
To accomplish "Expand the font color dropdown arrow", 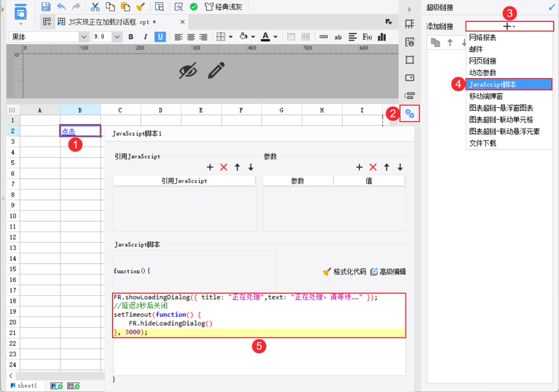I will (275, 37).
